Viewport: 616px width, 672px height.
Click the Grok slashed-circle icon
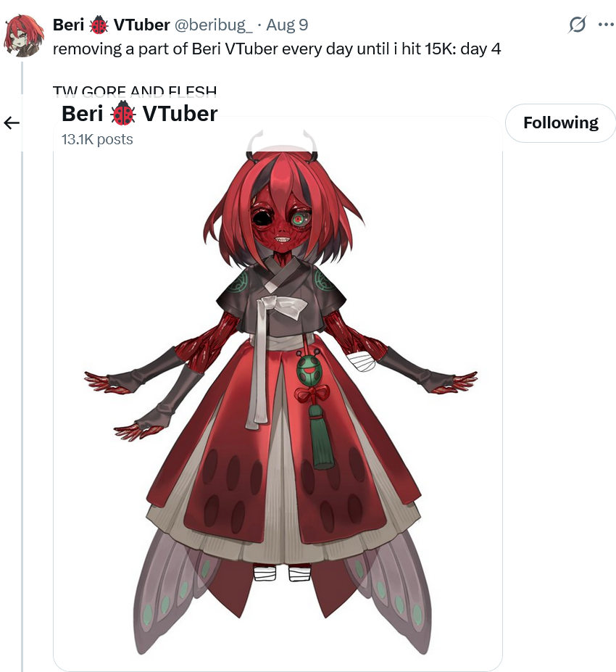577,25
